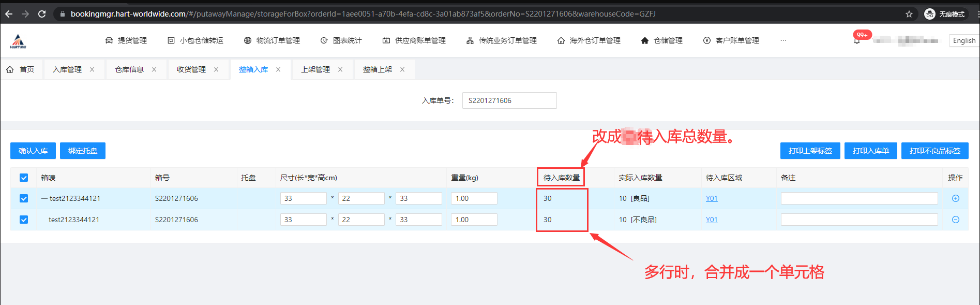Image resolution: width=980 pixels, height=305 pixels.
Task: Toggle the select-all checkbox in table header
Action: (24, 178)
